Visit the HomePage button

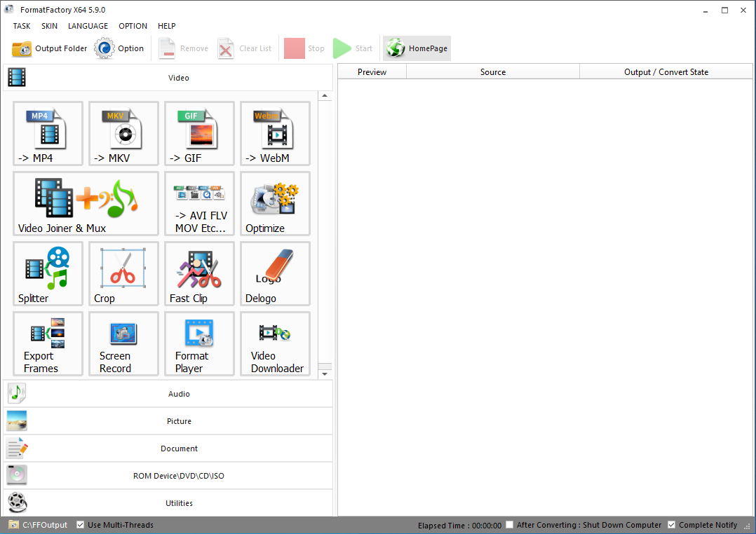(417, 48)
